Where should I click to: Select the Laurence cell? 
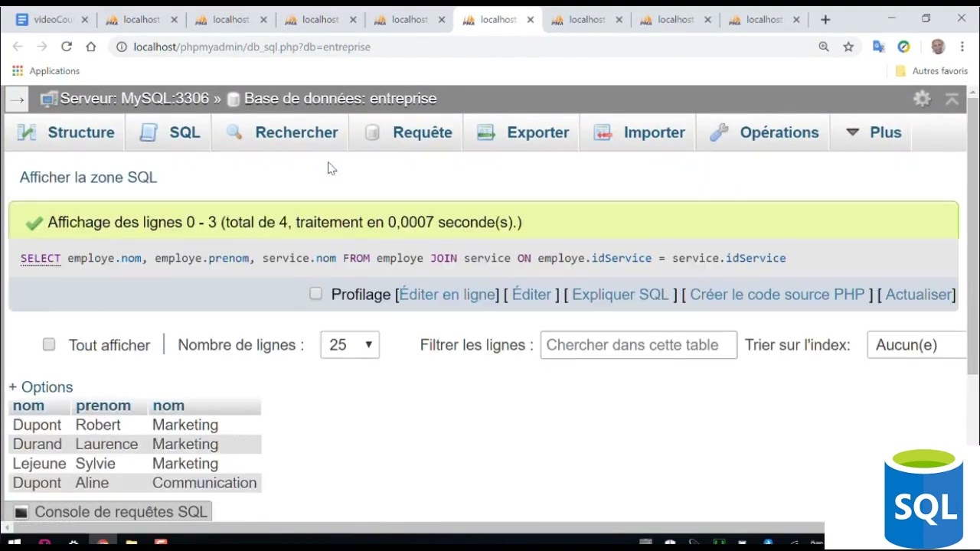(x=106, y=445)
